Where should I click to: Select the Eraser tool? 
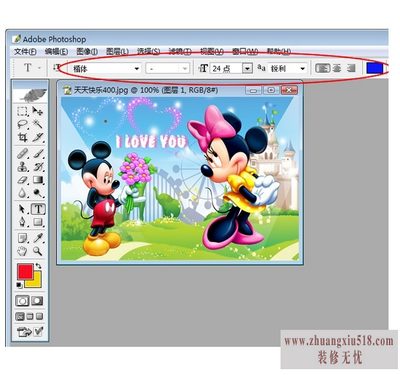pyautogui.click(x=22, y=180)
